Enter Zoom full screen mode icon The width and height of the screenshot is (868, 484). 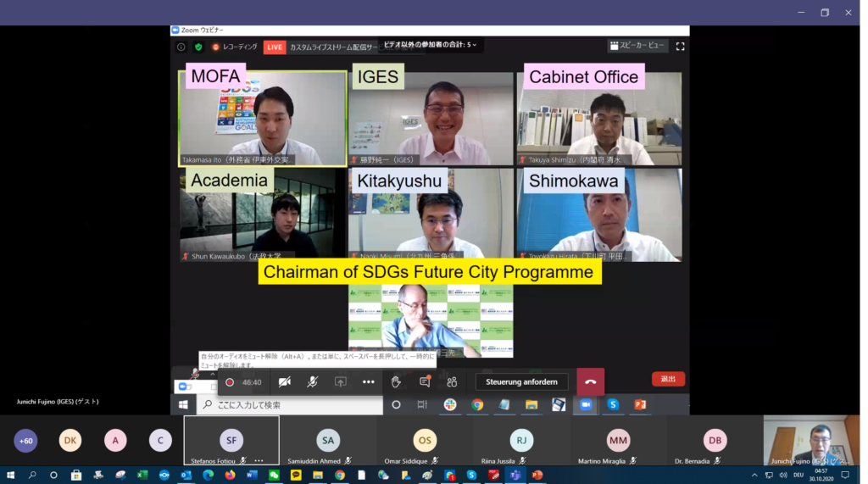click(680, 47)
